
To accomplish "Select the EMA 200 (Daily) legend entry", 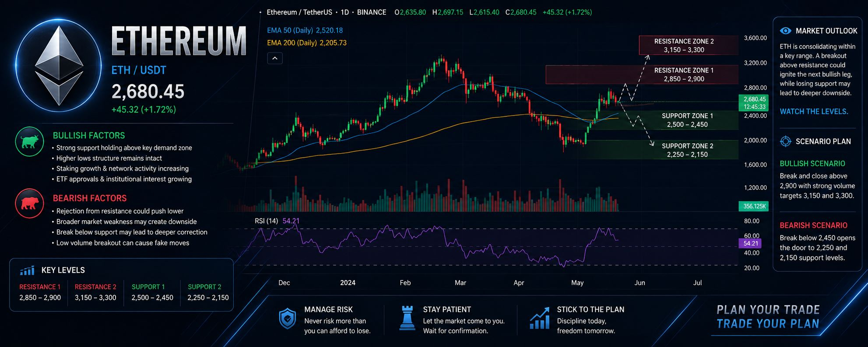I will 307,43.
